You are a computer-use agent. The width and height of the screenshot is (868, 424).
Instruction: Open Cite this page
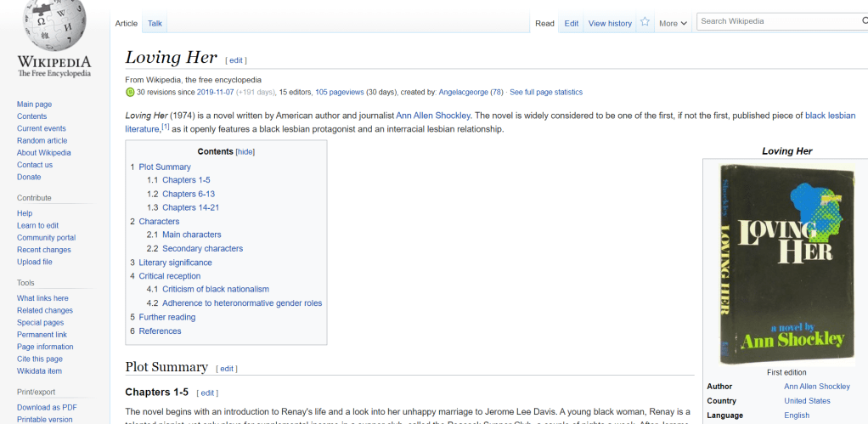pyautogui.click(x=40, y=359)
